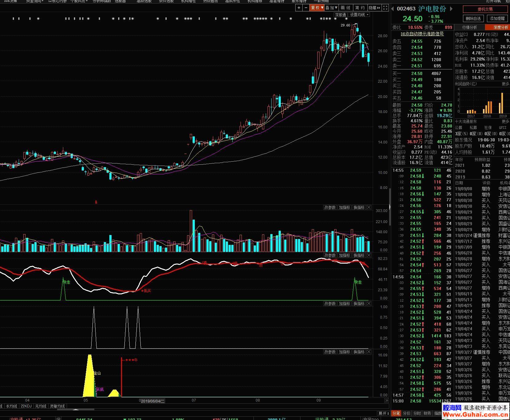Open the 叠加 overlay dropdown
The height and width of the screenshot is (420, 510).
click(x=331, y=8)
